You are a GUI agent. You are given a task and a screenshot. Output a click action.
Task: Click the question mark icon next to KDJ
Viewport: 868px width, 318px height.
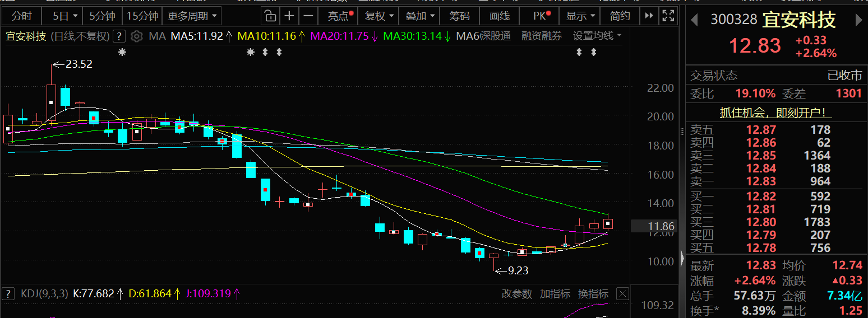(8, 293)
